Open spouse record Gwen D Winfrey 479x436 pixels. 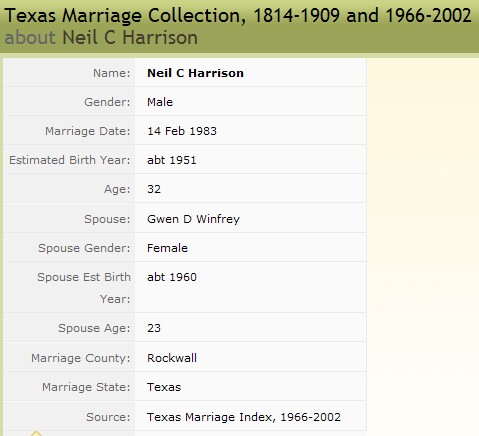click(193, 219)
